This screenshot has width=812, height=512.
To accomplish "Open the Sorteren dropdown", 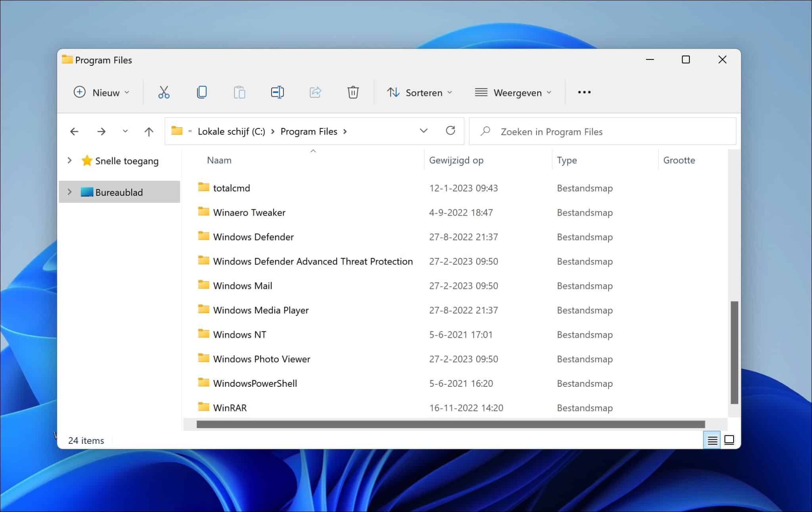I will pyautogui.click(x=419, y=92).
